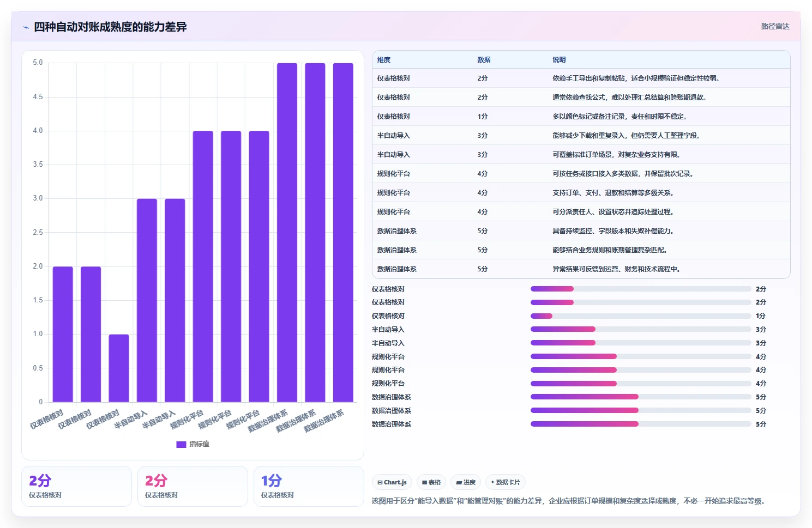Select row 能够结合业务规则和账期管理复杂匹配。
Viewport: 812px width, 528px height.
tap(581, 250)
